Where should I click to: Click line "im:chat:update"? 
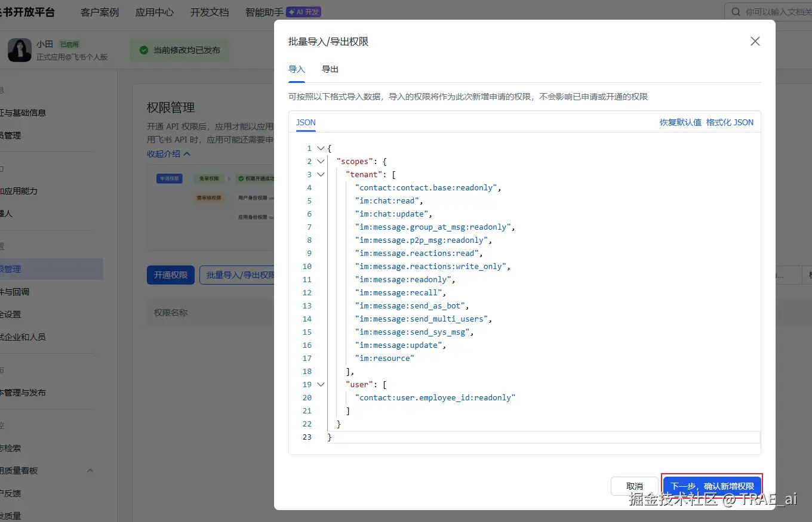pos(391,214)
